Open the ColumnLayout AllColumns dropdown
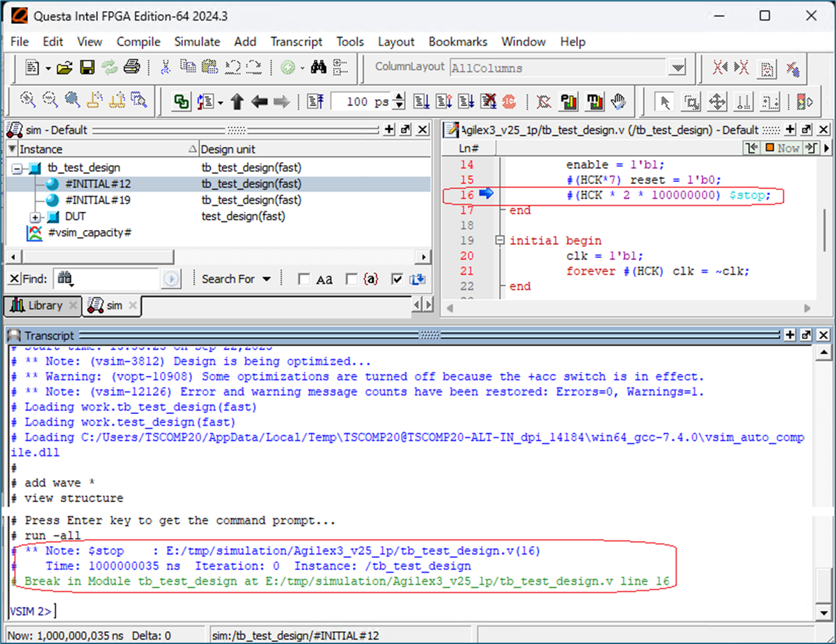836x644 pixels. 678,68
